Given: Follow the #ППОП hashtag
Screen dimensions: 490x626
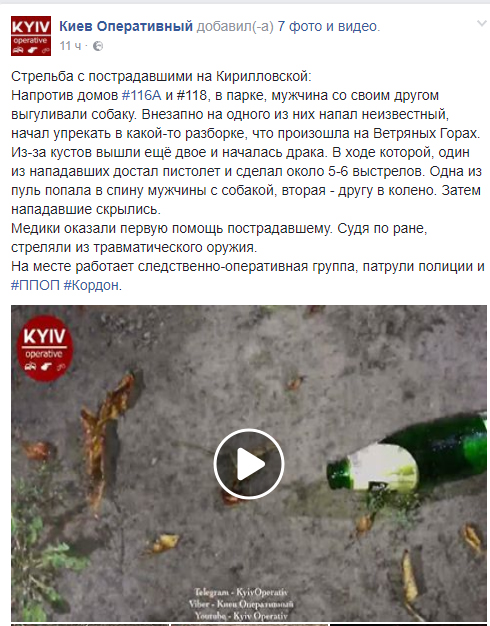Looking at the screenshot, I should tap(35, 285).
